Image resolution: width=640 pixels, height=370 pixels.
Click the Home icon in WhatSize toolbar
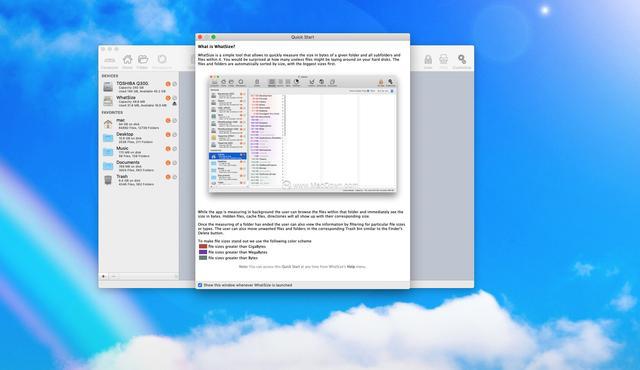[127, 60]
